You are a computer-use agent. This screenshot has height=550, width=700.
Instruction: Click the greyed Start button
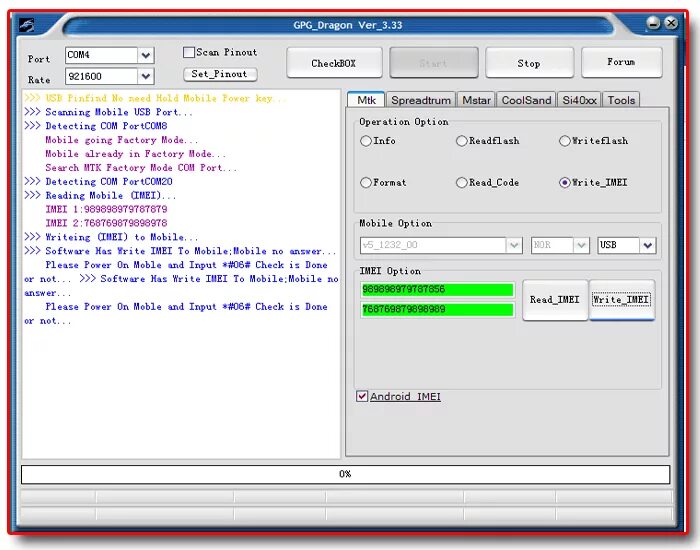click(x=433, y=63)
